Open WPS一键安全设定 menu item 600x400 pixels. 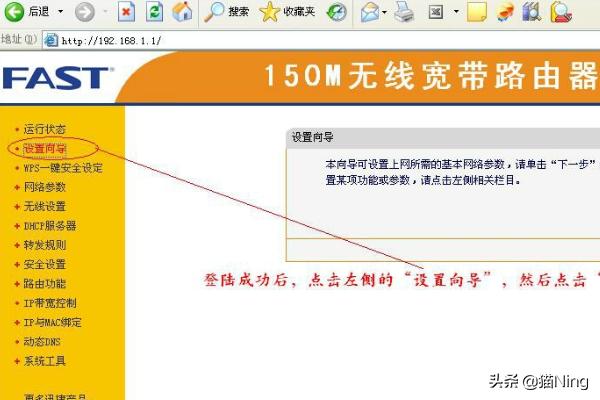click(x=63, y=168)
